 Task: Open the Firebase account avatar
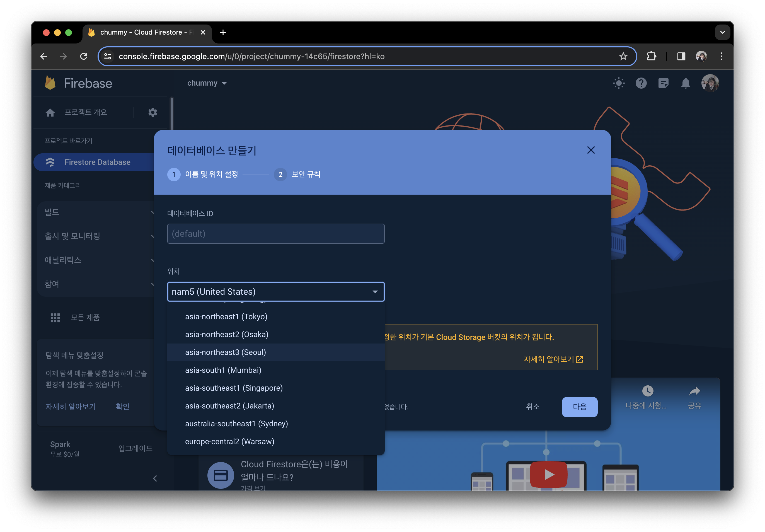click(x=710, y=83)
